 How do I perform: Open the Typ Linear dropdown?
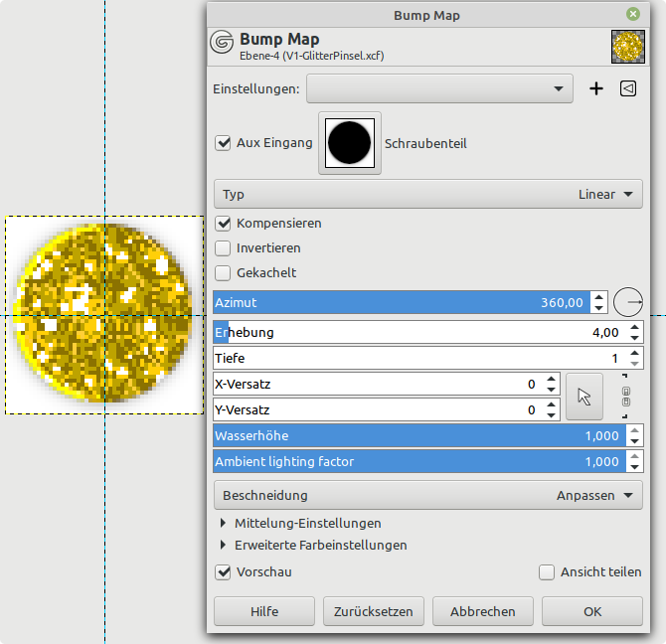coord(427,194)
